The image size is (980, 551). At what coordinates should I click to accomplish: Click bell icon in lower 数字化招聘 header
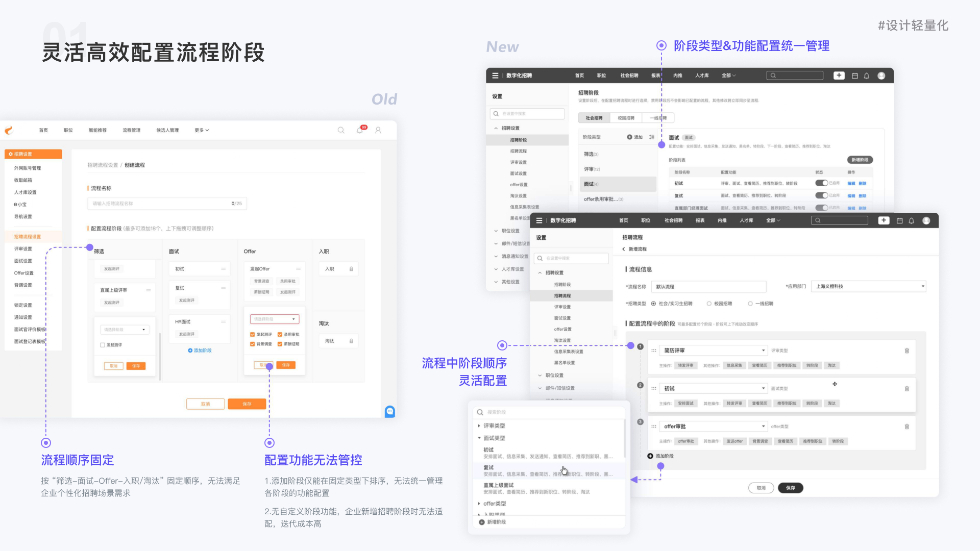tap(912, 221)
